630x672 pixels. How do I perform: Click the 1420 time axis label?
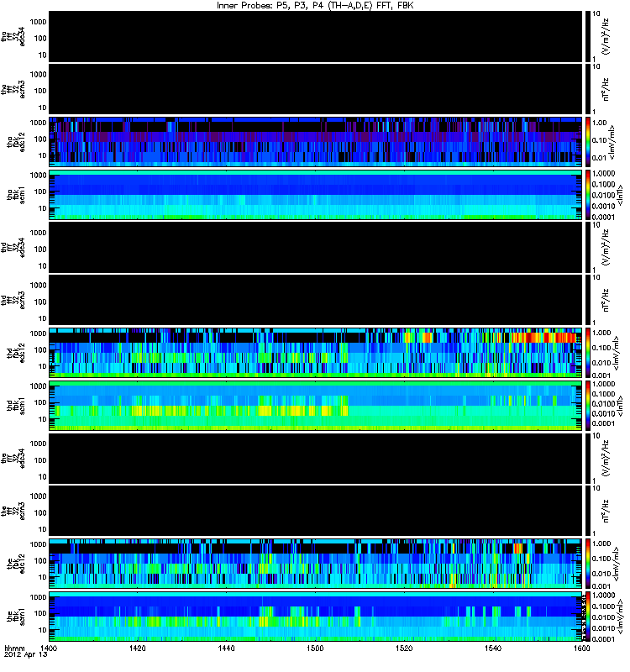pyautogui.click(x=137, y=648)
